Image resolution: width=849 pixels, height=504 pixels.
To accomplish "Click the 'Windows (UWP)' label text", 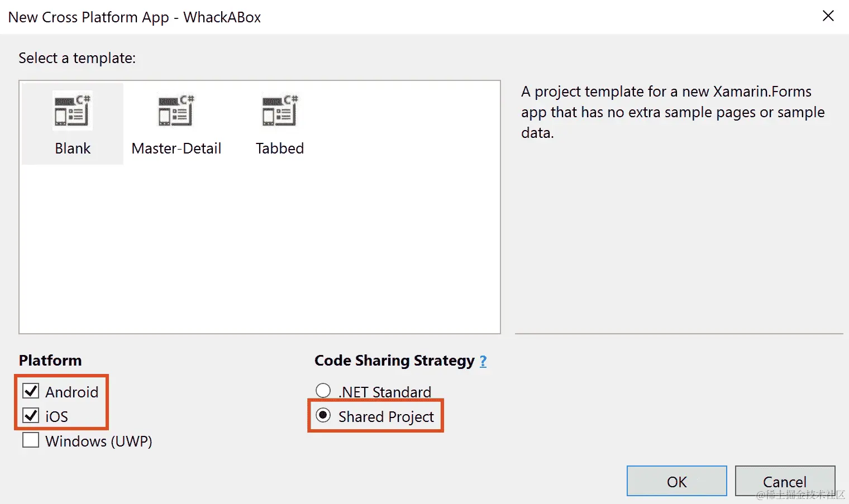I will (x=99, y=441).
